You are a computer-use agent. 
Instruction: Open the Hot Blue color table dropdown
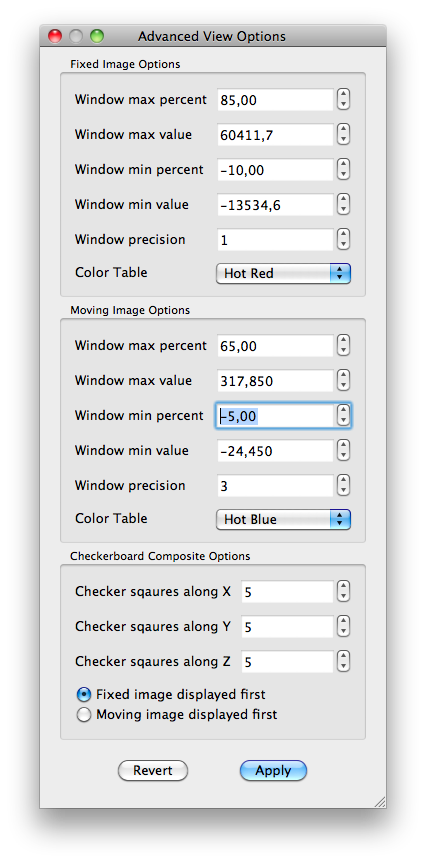coord(283,520)
